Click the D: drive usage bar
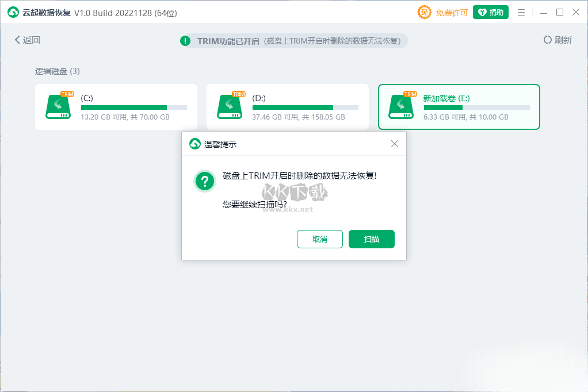 coord(305,107)
